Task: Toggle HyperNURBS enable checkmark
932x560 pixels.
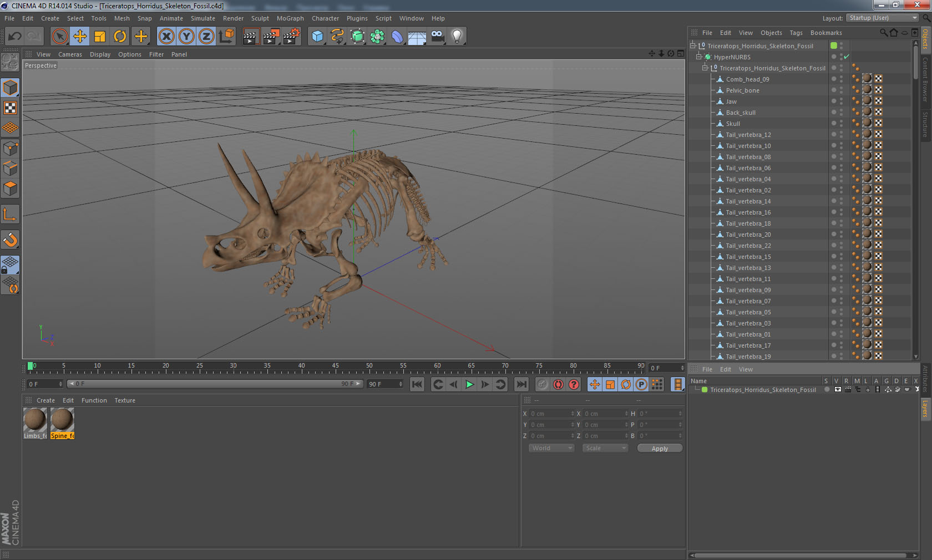Action: (847, 57)
